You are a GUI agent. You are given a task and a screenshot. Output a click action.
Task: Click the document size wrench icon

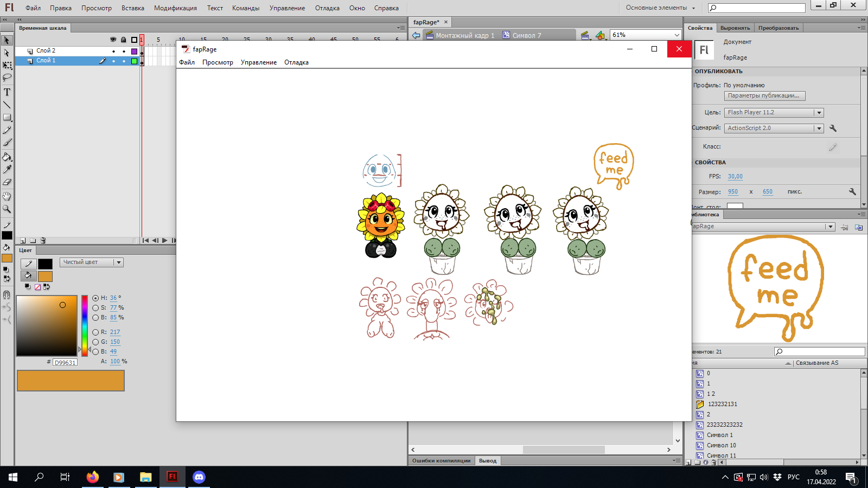[852, 191]
